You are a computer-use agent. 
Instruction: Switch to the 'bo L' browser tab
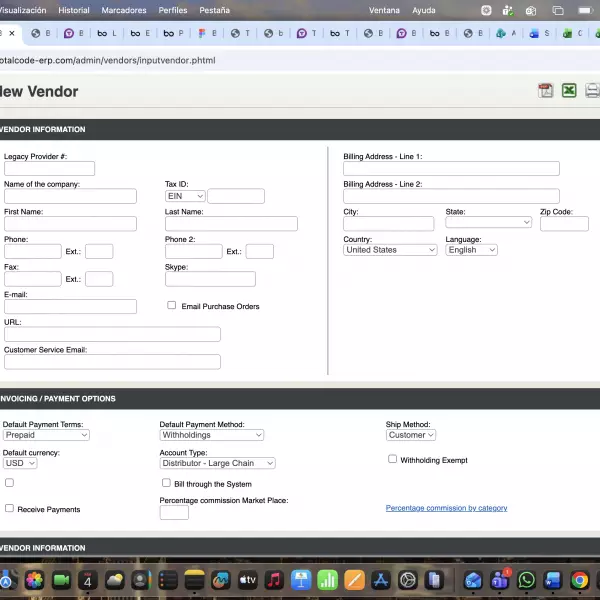click(x=107, y=33)
